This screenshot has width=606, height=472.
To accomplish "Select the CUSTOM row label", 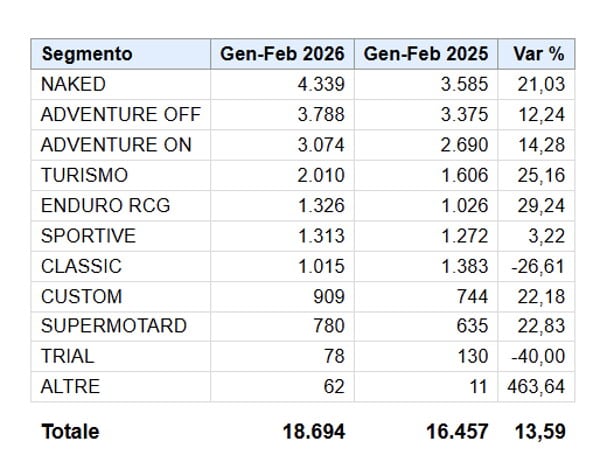I will pyautogui.click(x=81, y=296).
